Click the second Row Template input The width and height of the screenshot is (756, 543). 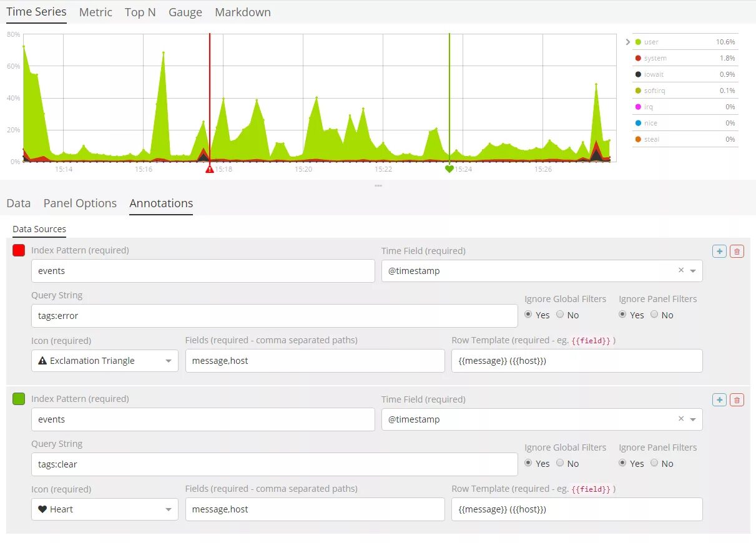tap(577, 509)
